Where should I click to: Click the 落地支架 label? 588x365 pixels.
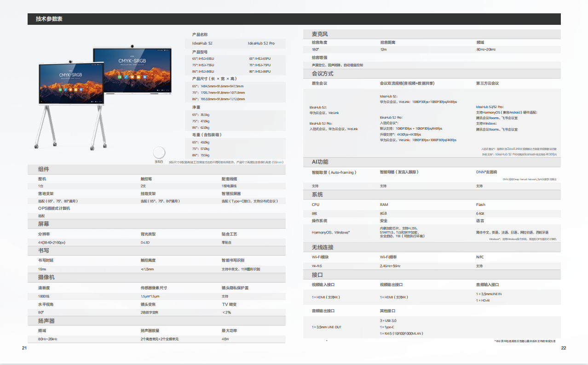pos(46,194)
